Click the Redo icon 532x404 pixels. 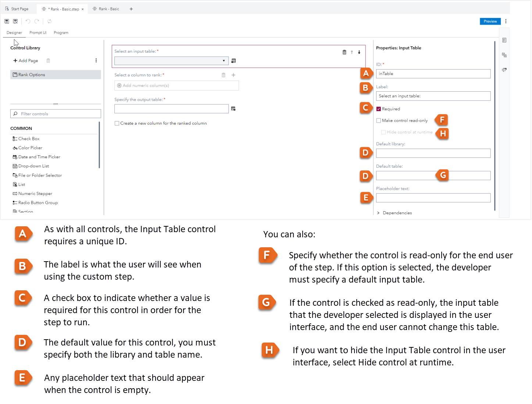point(37,21)
